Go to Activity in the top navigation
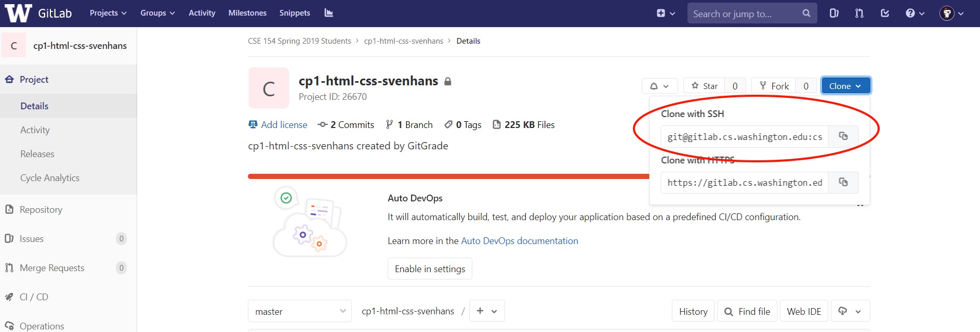This screenshot has width=980, height=332. (202, 13)
